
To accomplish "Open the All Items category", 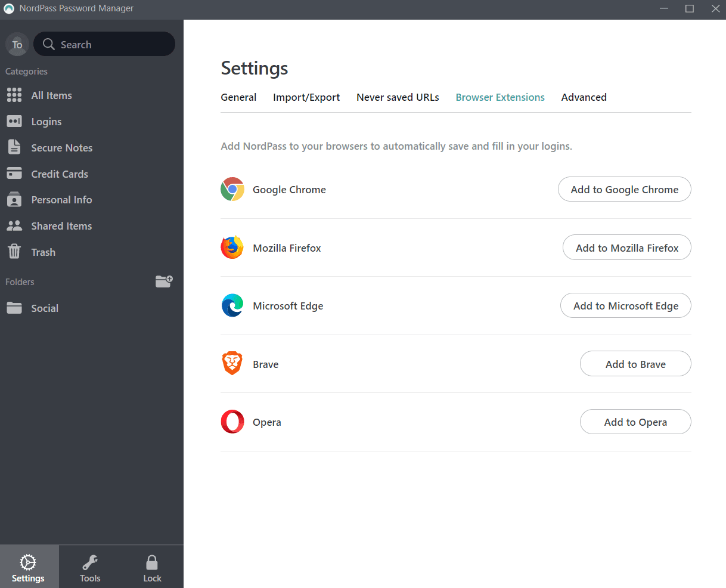I will 51,95.
